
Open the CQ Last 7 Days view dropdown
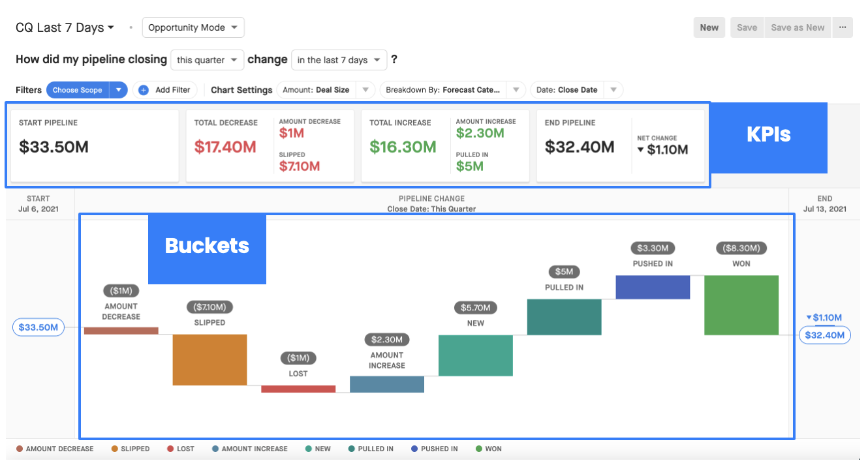tap(65, 27)
